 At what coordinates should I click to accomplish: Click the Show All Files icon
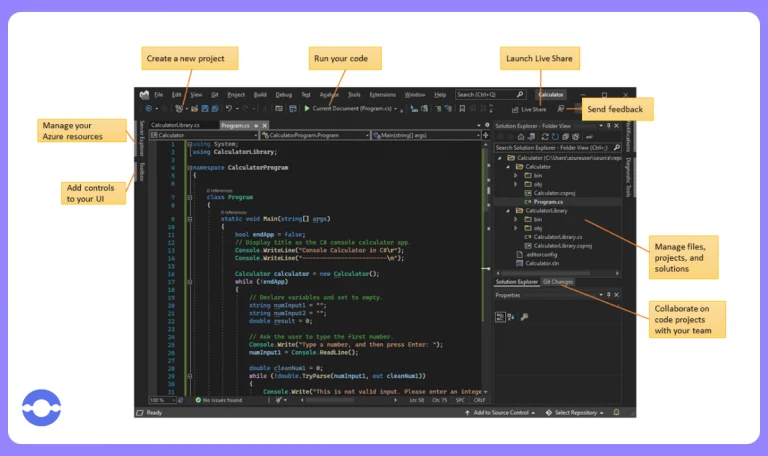coord(576,137)
